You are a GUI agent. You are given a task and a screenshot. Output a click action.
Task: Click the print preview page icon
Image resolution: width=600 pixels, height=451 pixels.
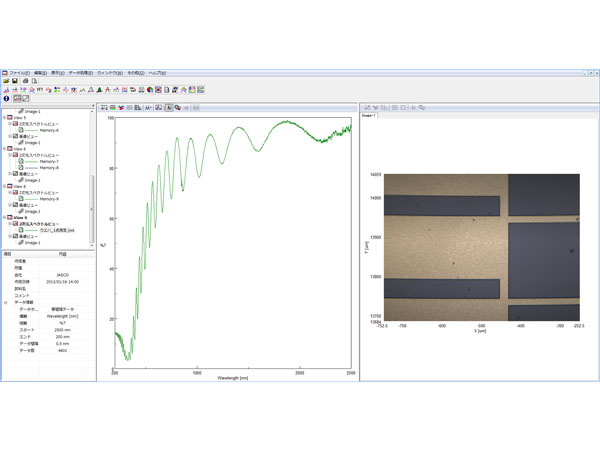[34, 81]
